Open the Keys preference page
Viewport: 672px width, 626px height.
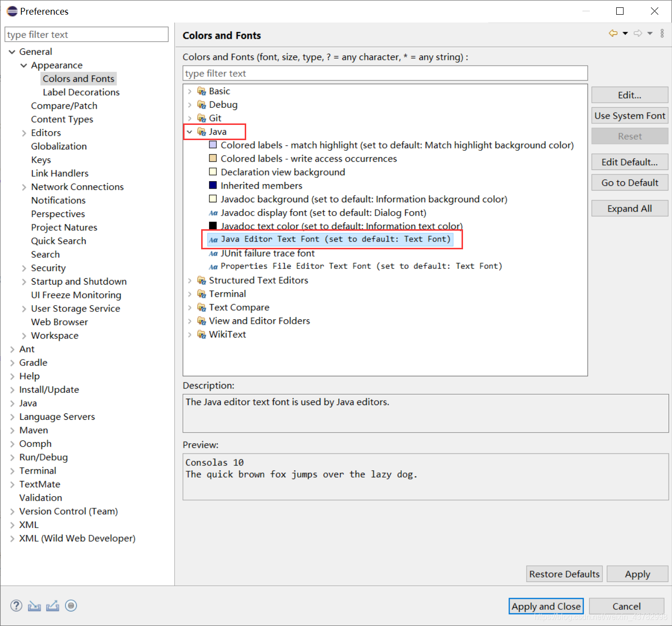[x=41, y=160]
